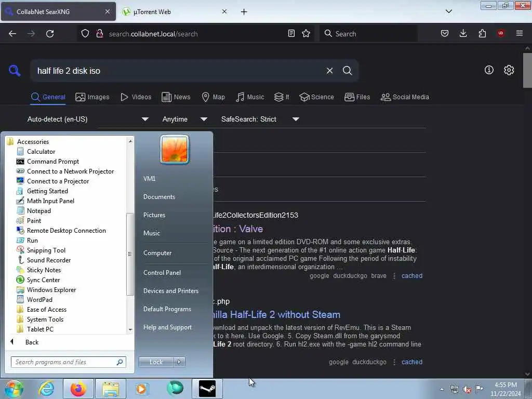Open Control Panel from Start menu

tap(162, 272)
